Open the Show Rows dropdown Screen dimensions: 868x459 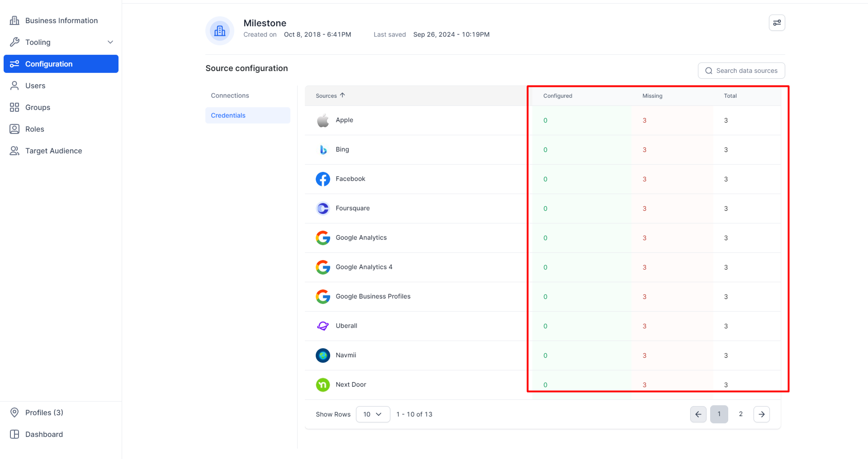pos(373,414)
